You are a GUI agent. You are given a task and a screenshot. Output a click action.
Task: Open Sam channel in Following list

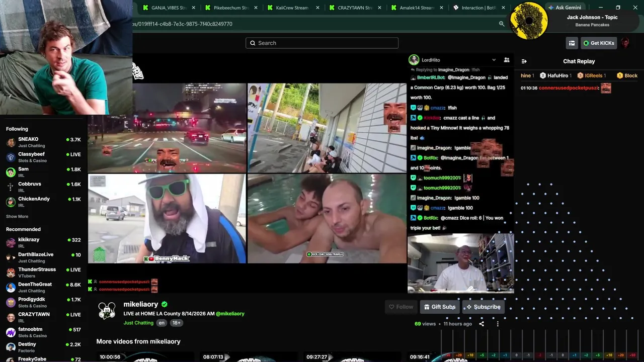point(44,172)
